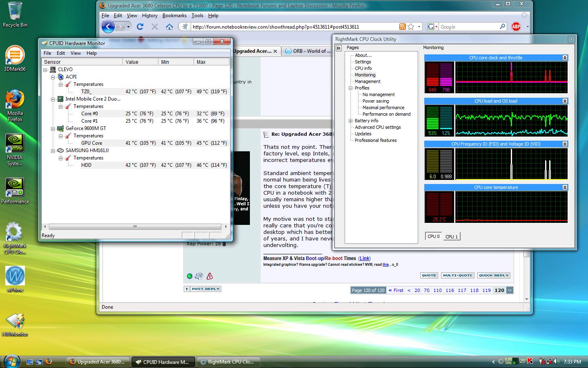Click the report post warning triangle icon
588x368 pixels.
[210, 276]
